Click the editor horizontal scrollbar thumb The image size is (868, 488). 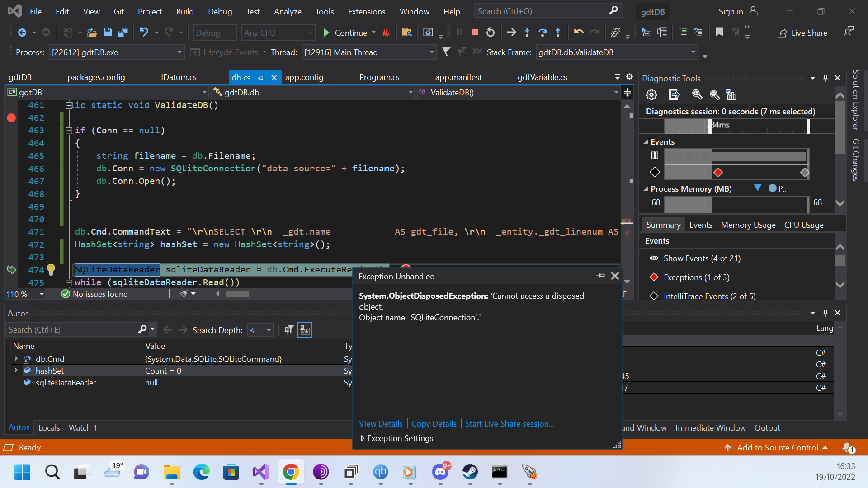(x=237, y=294)
